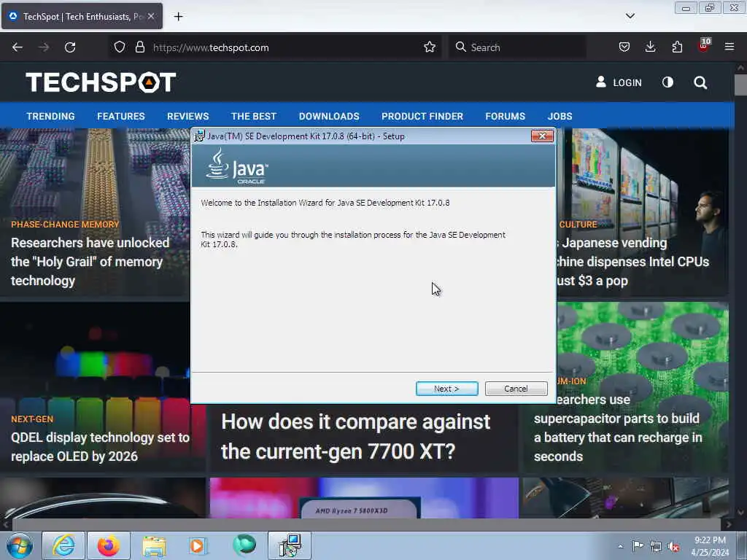Screen dimensions: 747x560
Task: Open FORUMS menu item
Action: [x=505, y=116]
